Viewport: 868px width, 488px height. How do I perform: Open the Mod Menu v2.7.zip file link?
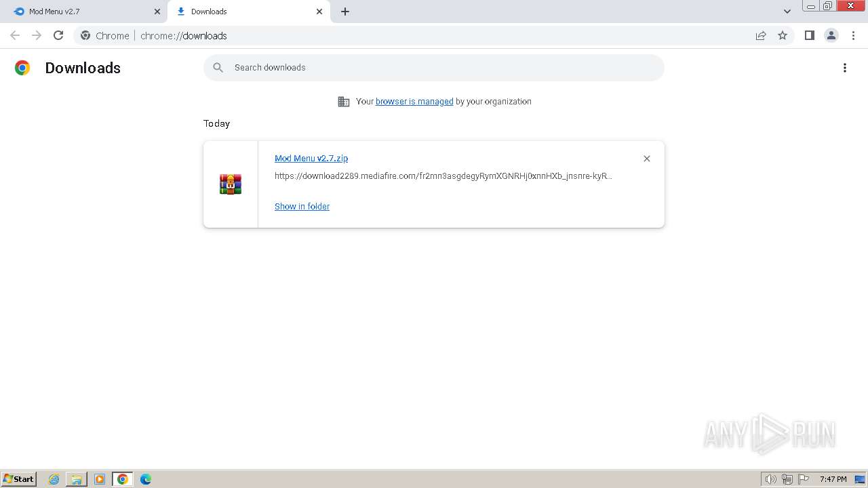[x=311, y=158]
